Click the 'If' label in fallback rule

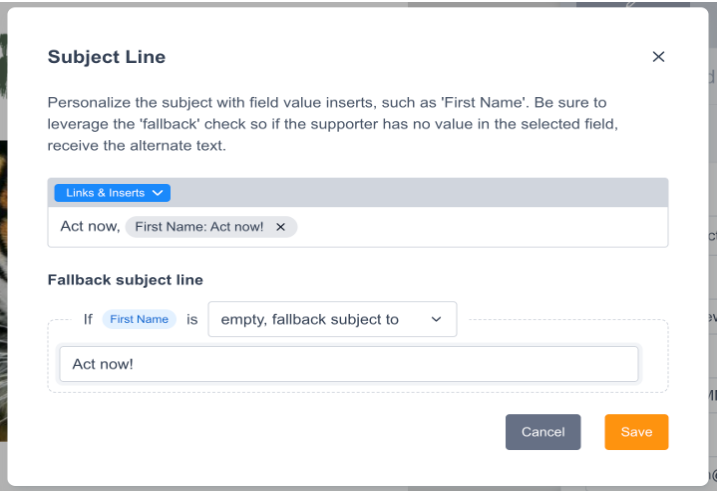[x=88, y=319]
